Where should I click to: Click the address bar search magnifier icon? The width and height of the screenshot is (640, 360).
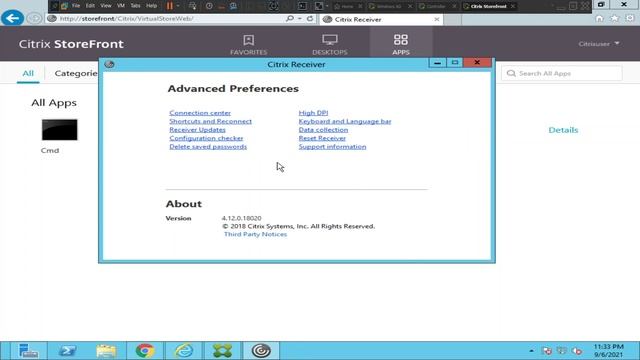point(290,19)
